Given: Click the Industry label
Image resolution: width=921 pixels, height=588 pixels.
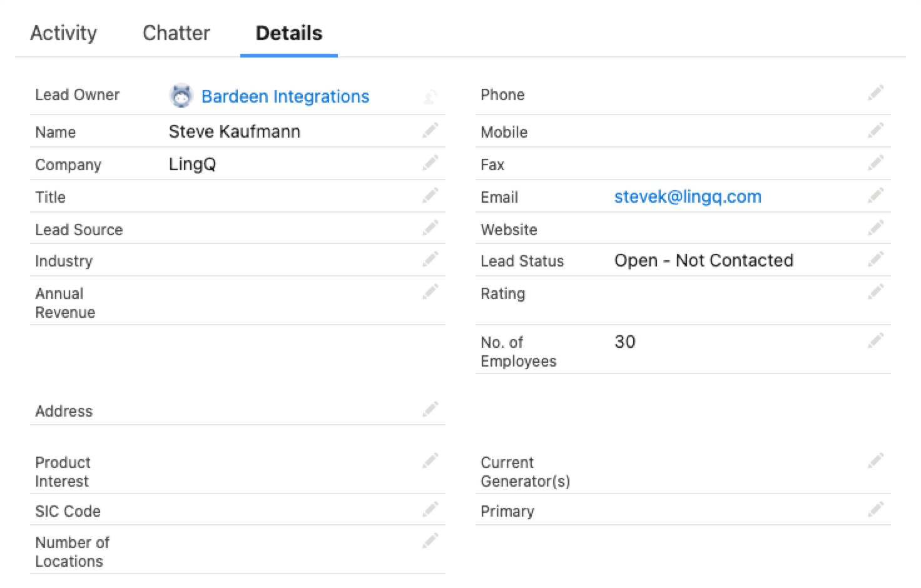Looking at the screenshot, I should click(x=64, y=261).
